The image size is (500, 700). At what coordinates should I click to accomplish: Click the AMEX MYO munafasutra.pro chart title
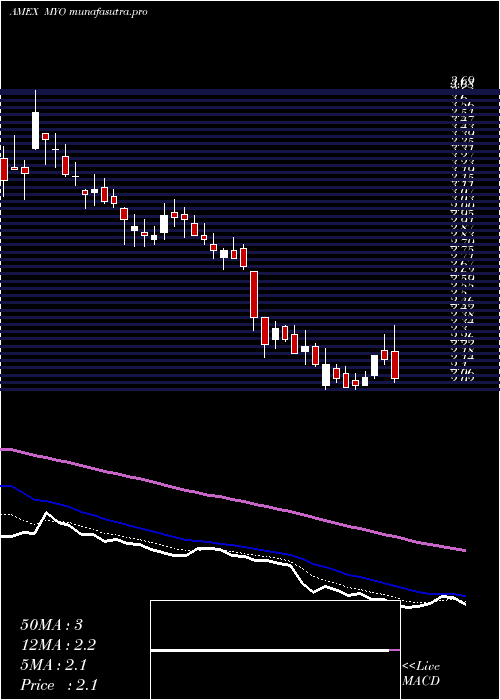(x=78, y=12)
